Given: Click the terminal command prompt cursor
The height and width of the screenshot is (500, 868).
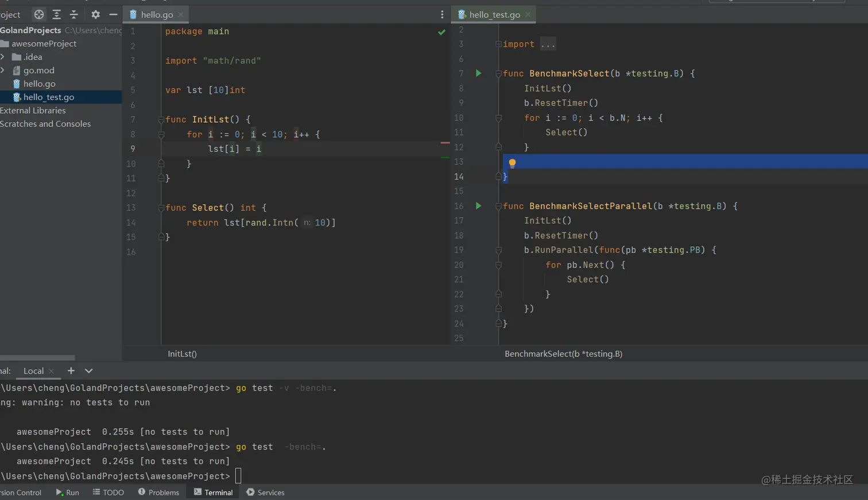Looking at the screenshot, I should coord(238,476).
